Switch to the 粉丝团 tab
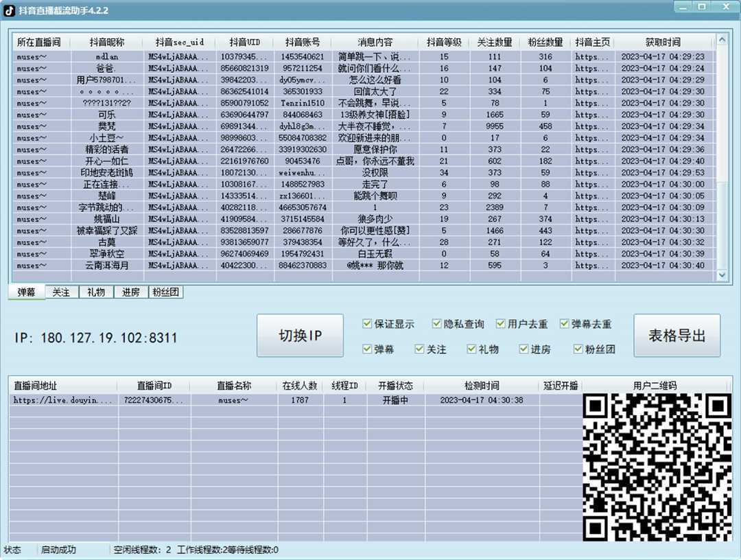This screenshot has width=741, height=560. (x=165, y=292)
